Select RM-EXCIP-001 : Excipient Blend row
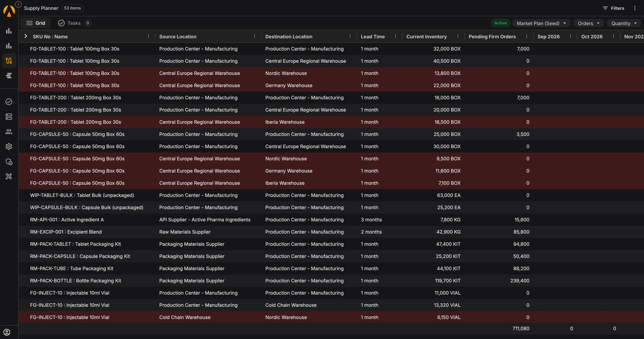 point(331,232)
